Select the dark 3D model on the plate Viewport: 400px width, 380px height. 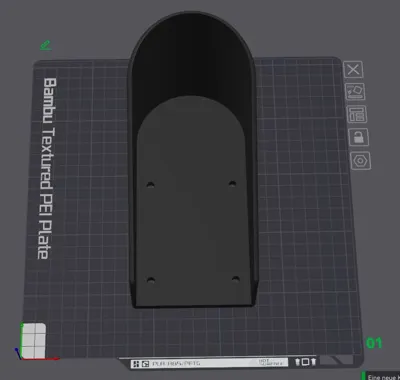193,160
